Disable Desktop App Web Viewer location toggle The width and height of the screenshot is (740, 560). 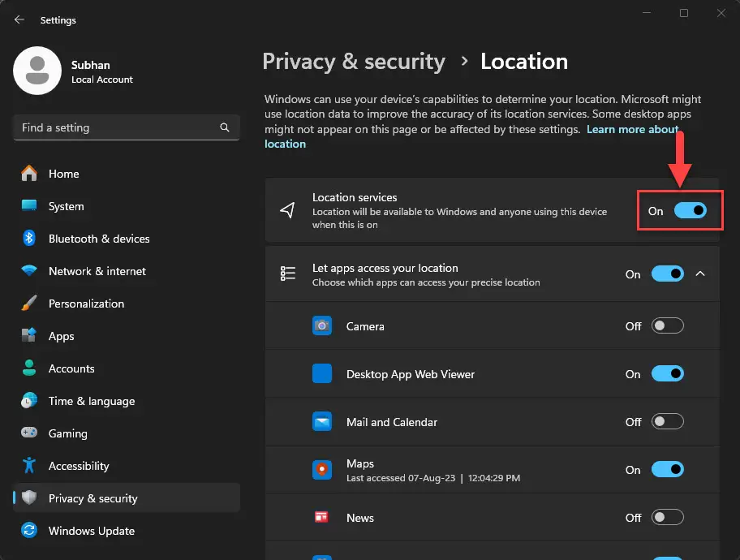coord(667,374)
